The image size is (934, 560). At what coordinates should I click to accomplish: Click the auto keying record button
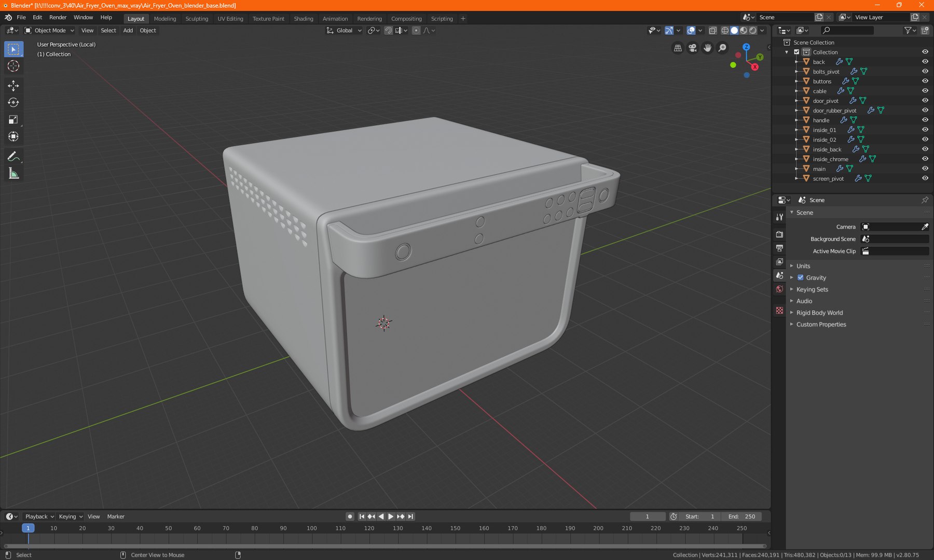[x=350, y=516]
